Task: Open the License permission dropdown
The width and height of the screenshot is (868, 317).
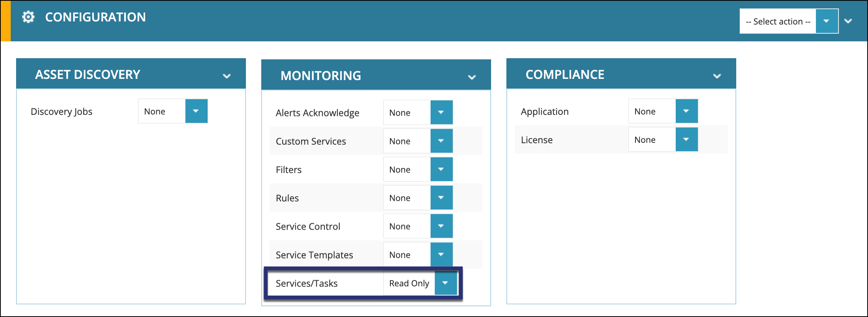Action: click(663, 139)
